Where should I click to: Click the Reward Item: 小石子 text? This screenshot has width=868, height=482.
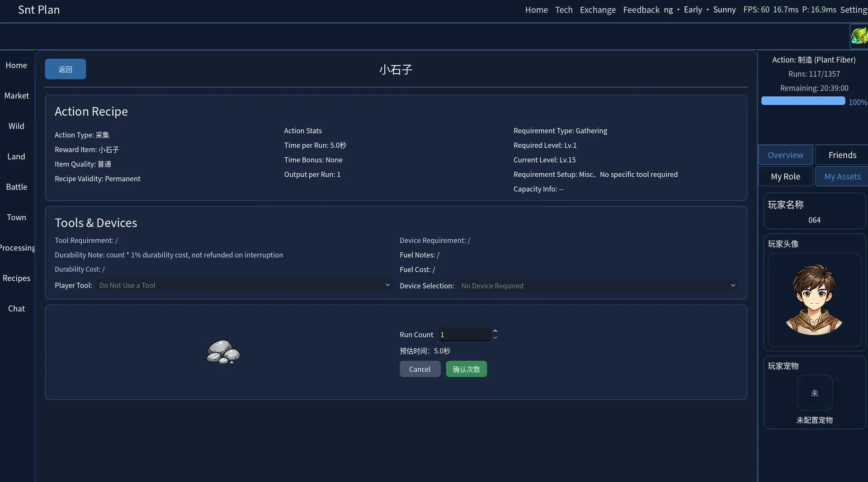(87, 150)
